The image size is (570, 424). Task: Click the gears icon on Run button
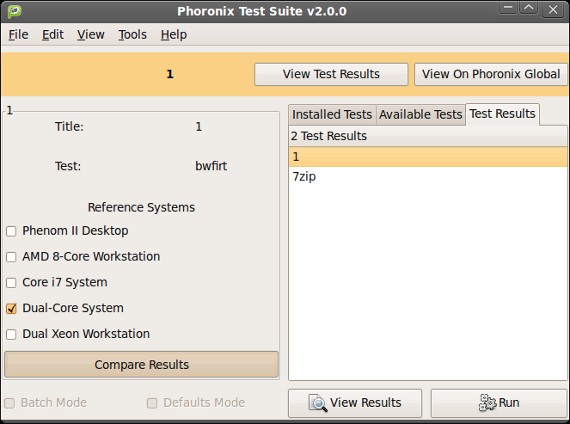487,403
